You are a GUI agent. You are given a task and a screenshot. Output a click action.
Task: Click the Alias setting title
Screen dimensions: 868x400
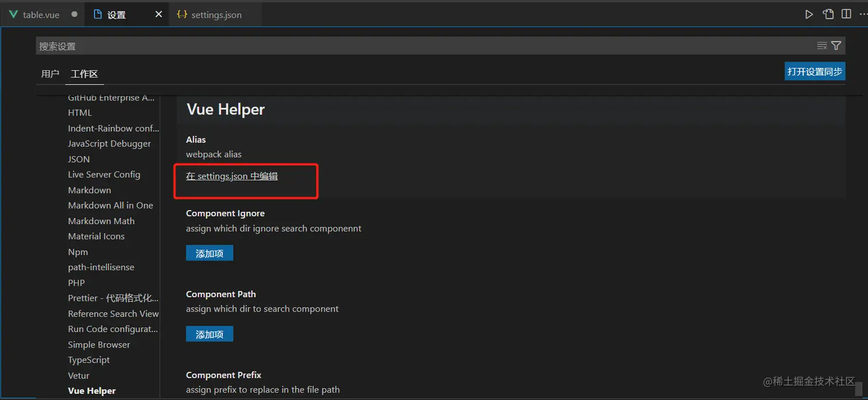pyautogui.click(x=196, y=139)
